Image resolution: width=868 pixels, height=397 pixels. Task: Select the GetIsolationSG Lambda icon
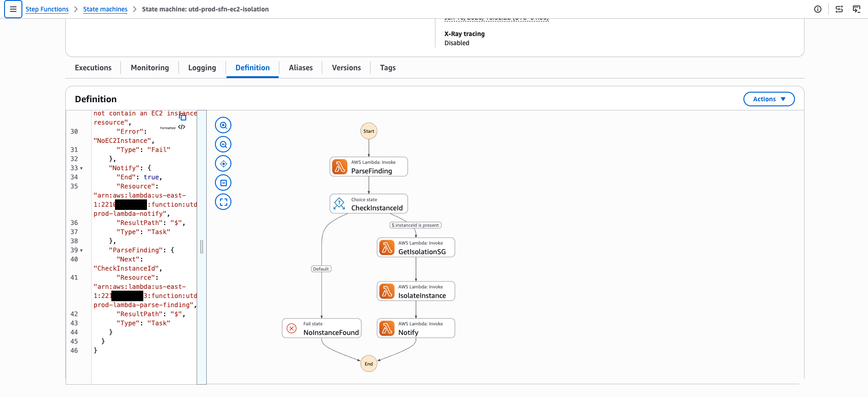(x=387, y=247)
